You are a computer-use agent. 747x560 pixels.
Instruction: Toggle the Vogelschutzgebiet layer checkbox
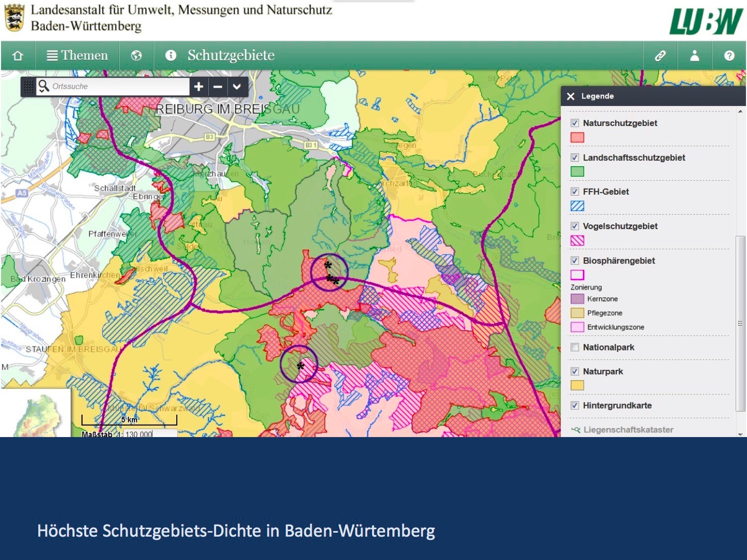(x=575, y=226)
